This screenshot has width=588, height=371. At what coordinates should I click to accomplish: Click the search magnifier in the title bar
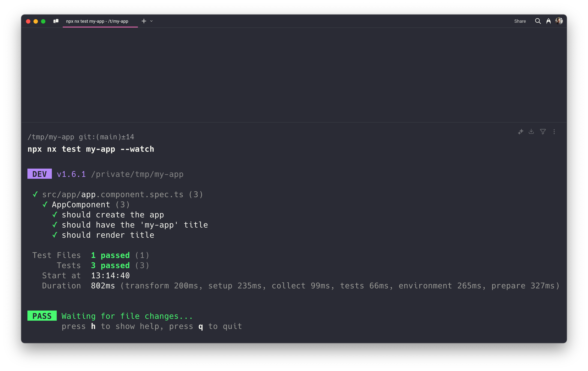538,21
